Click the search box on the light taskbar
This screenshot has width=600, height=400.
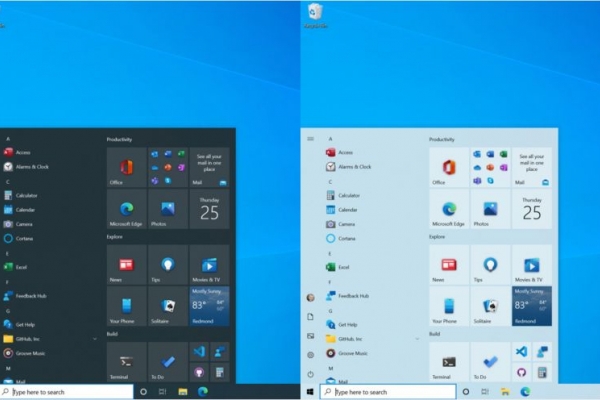pos(388,392)
